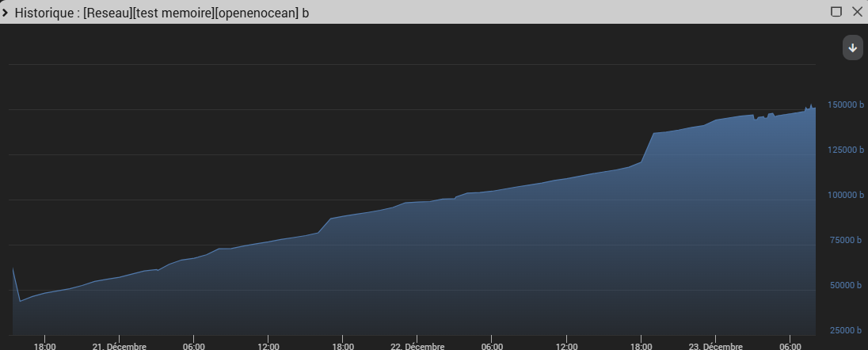868x350 pixels.
Task: Expand the chevron beside Historique title
Action: pos(5,13)
